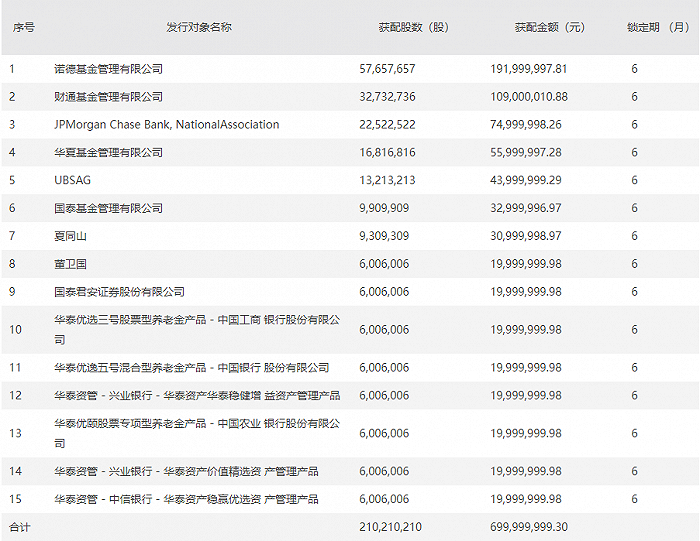
Task: Click amount 19,999,999.98 in 国泰君安证券 row
Action: [x=526, y=292]
